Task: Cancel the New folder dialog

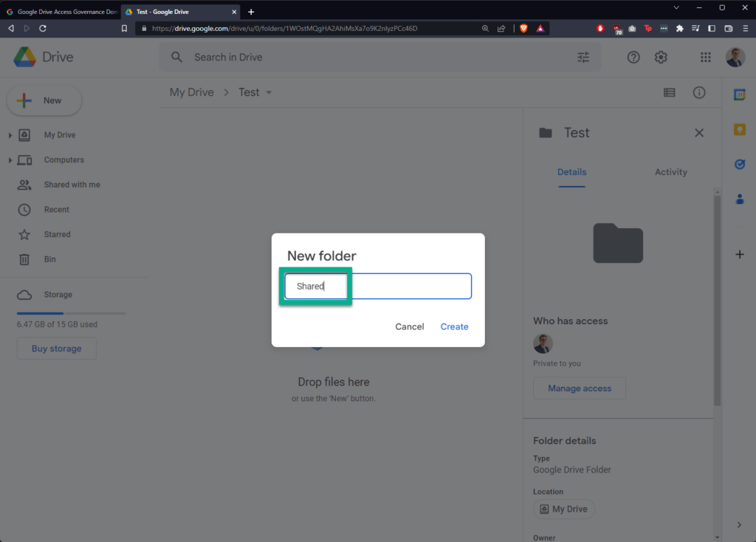Action: tap(409, 326)
